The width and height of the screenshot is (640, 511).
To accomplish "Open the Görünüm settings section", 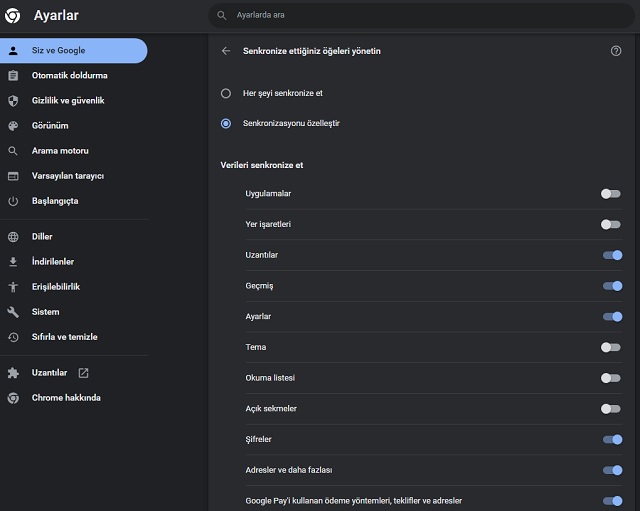I will pyautogui.click(x=73, y=126).
